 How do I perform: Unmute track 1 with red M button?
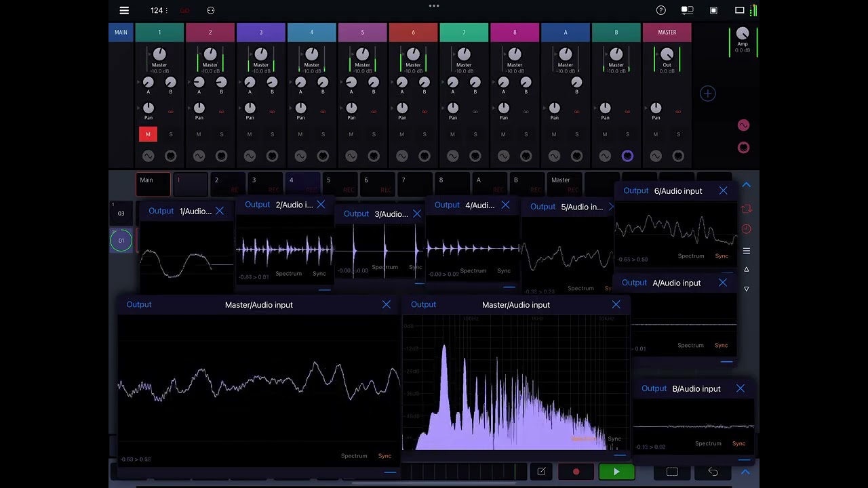click(148, 134)
